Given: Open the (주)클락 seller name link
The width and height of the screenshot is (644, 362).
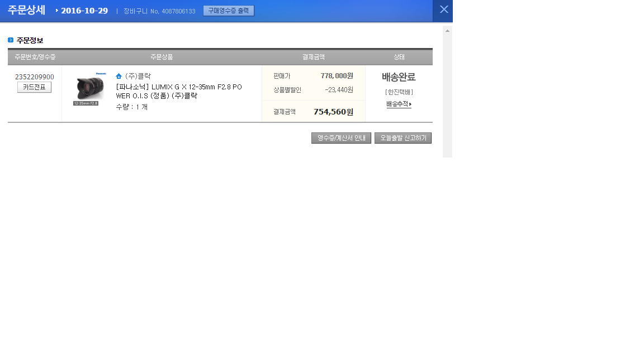Looking at the screenshot, I should point(138,76).
